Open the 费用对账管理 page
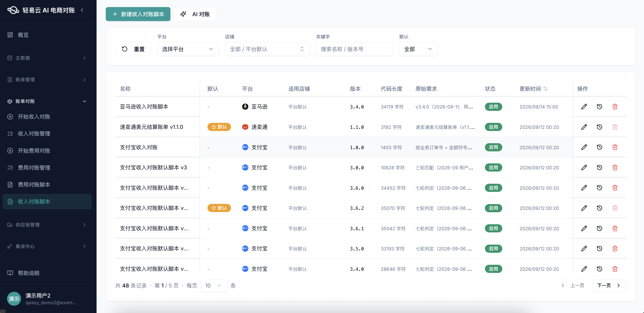Viewport: 644px width, 313px height. [x=47, y=168]
